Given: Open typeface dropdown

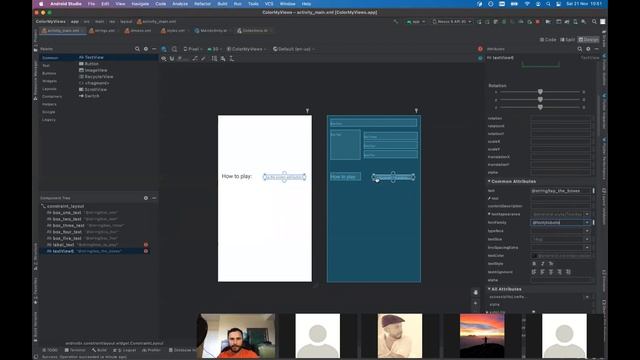Looking at the screenshot, I should coord(587,231).
